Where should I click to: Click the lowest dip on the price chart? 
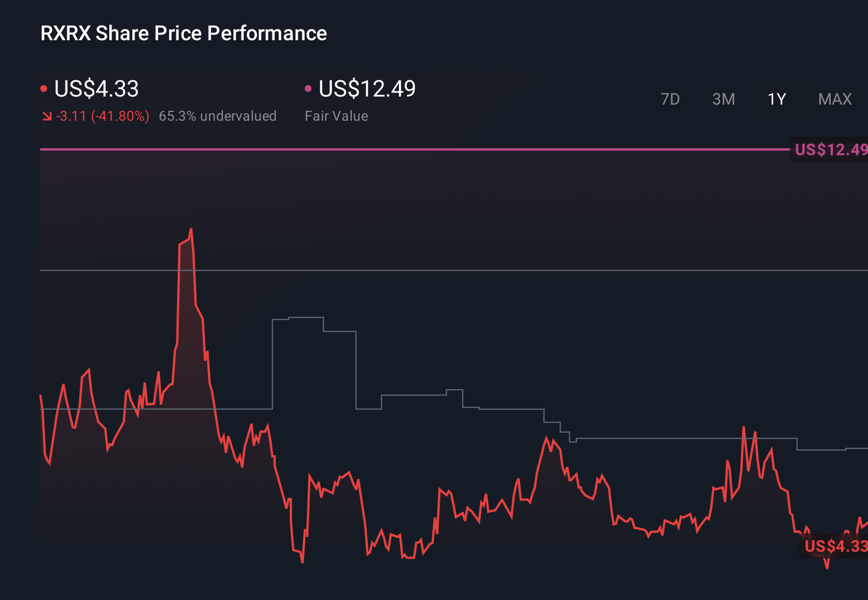[x=828, y=568]
